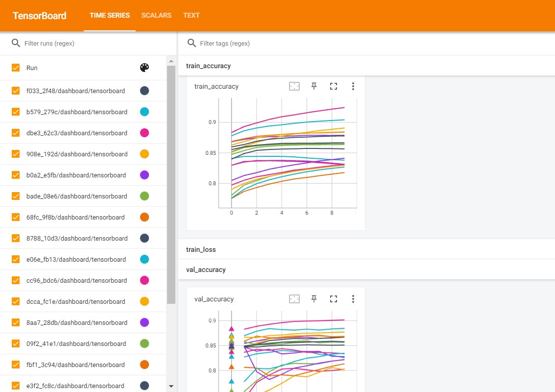This screenshot has height=392, width=555.
Task: Change color of run fbf1_3c94
Action: 145,365
